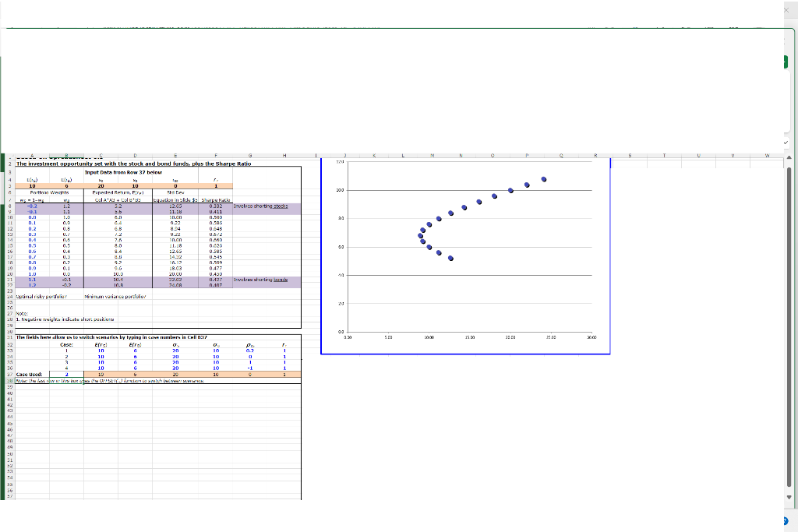Select the "Minimum variance portfolio?" cell
This screenshot has width=798, height=532.
tap(115, 296)
